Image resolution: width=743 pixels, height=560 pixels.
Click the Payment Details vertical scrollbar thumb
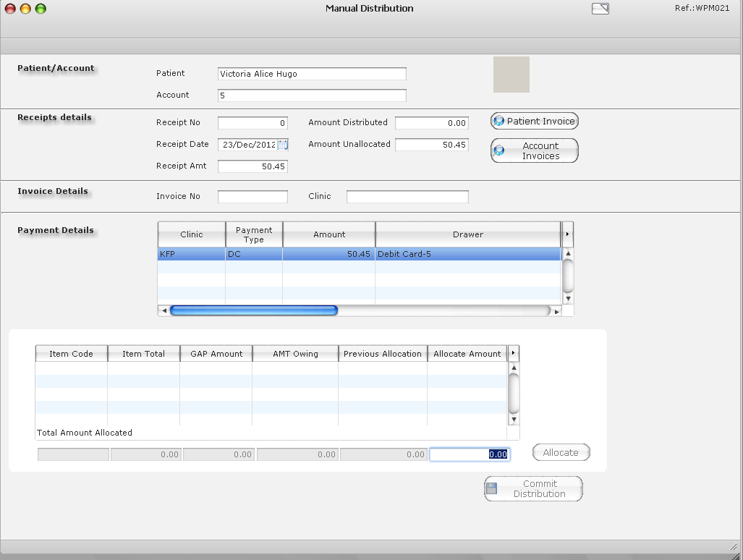pos(568,276)
